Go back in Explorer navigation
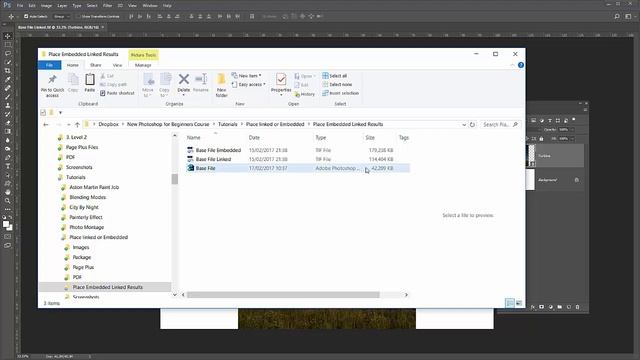This screenshot has width=640, height=360. click(46, 124)
